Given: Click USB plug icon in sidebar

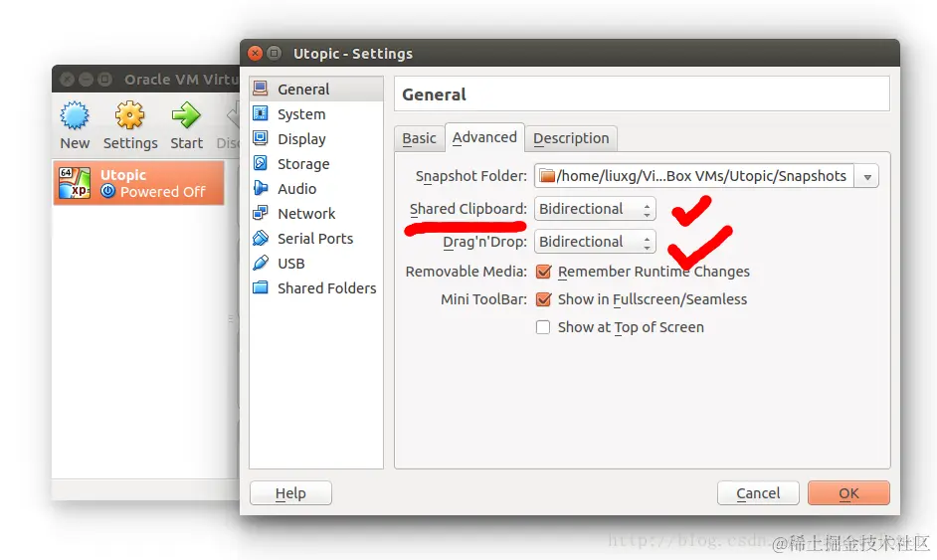Looking at the screenshot, I should coord(260,263).
